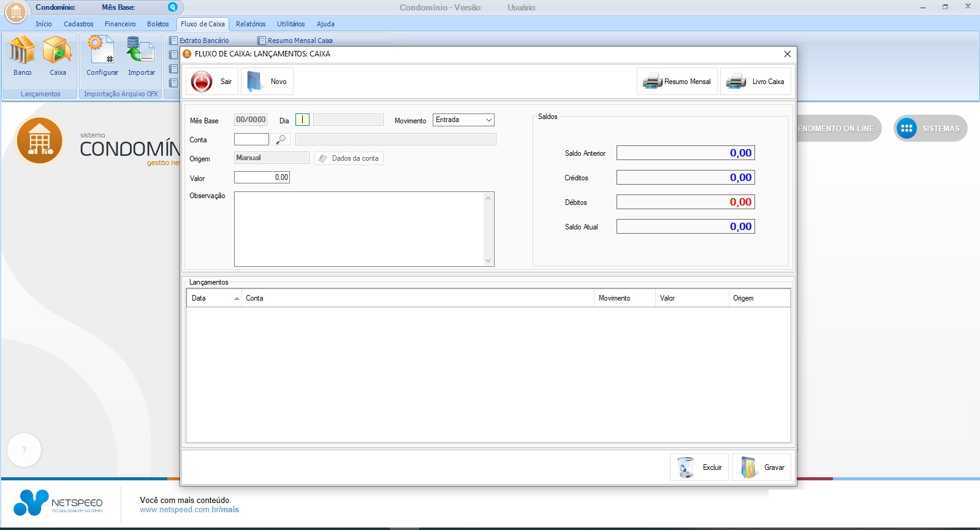Click the Importar OFX file icon

click(x=141, y=56)
